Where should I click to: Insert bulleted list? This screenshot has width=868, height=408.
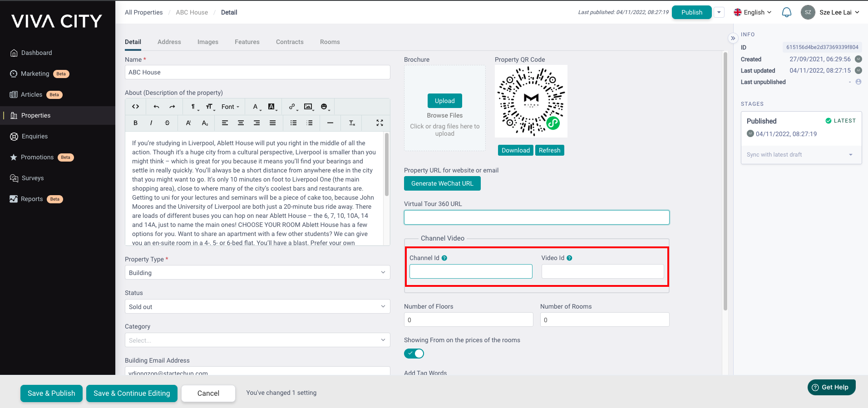coord(294,123)
